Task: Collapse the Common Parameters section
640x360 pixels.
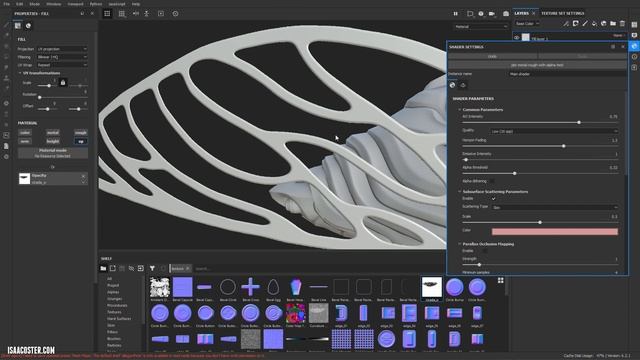Action: pyautogui.click(x=459, y=110)
